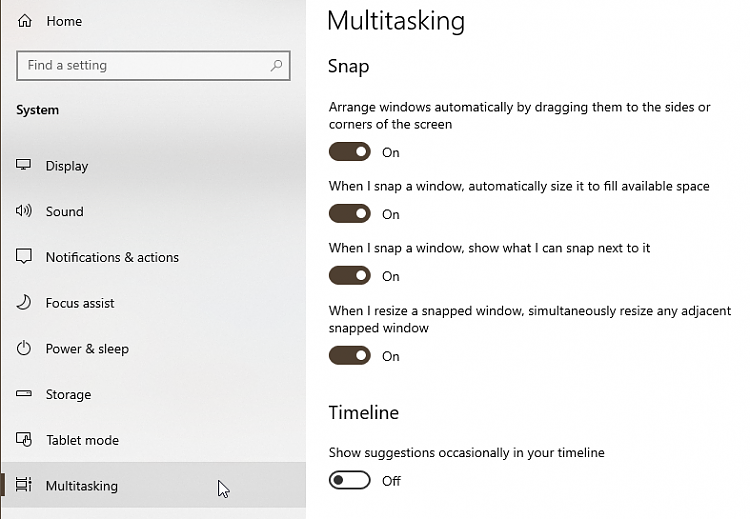Click the Sound speaker icon
The width and height of the screenshot is (750, 519).
point(24,211)
